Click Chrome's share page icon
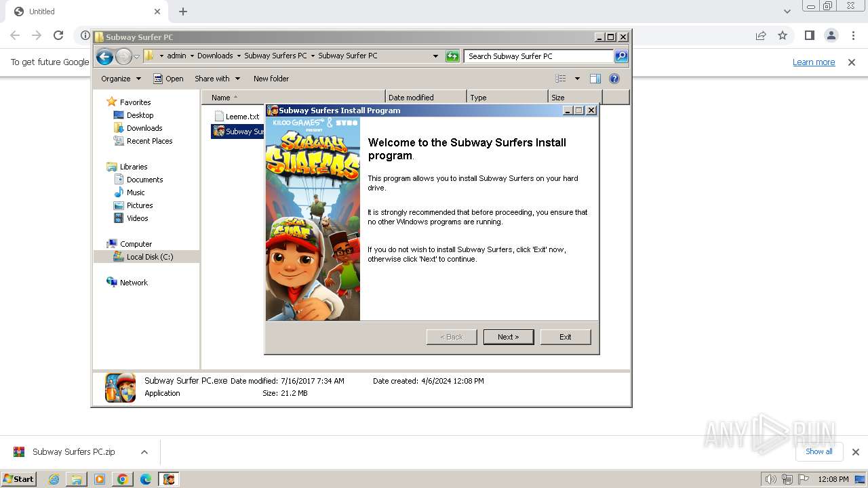Screen dimensions: 868x488 [761, 35]
